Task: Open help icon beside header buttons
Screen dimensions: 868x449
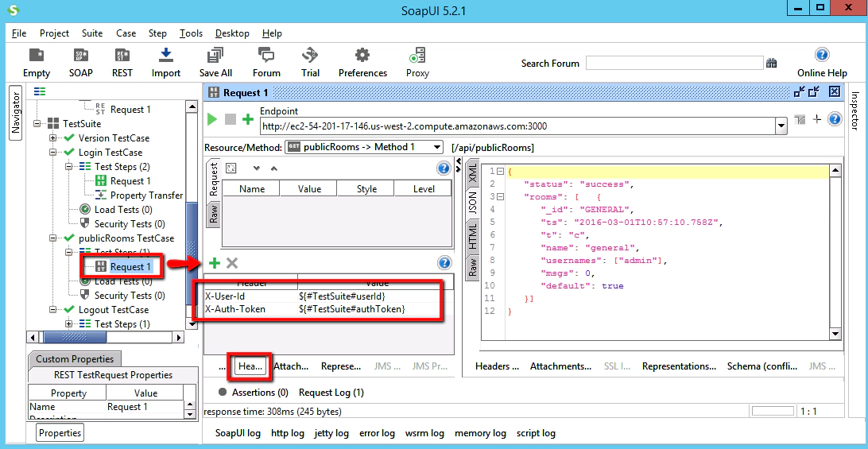Action: (443, 262)
